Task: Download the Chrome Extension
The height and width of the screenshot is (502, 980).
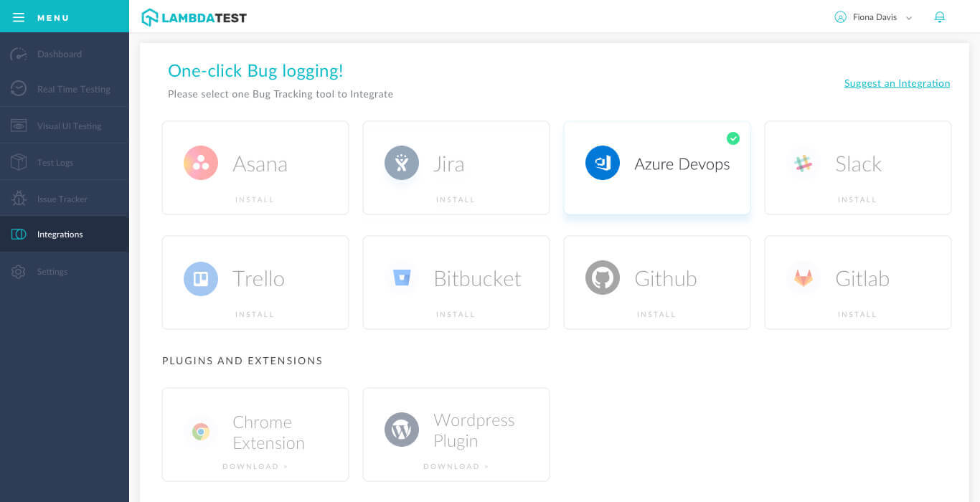Action: [255, 466]
